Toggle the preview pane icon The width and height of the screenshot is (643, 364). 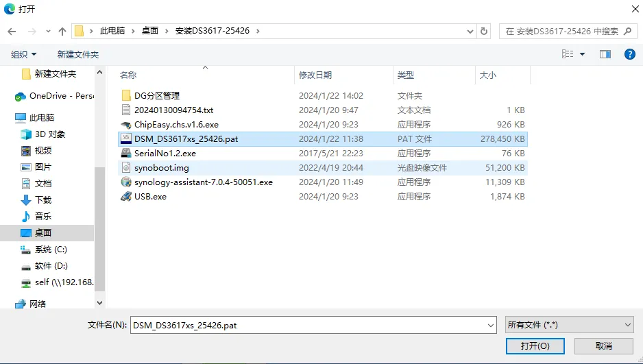coord(605,54)
